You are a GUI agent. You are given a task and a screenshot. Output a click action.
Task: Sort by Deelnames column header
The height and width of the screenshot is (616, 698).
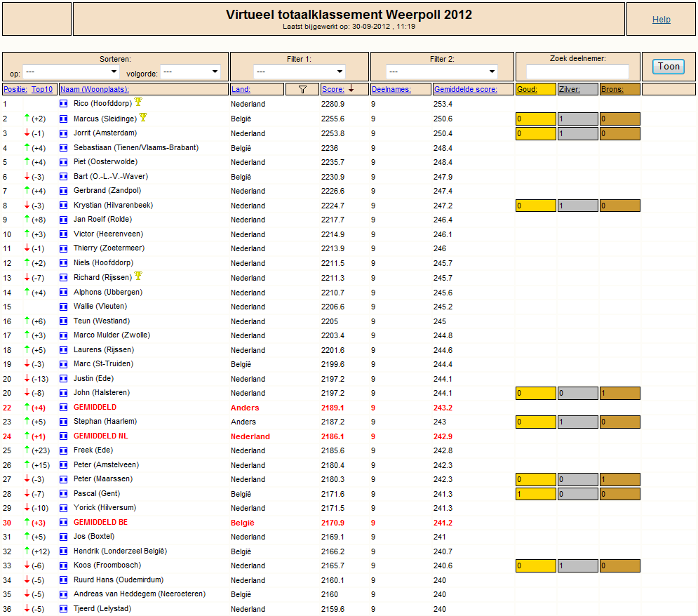coord(391,90)
